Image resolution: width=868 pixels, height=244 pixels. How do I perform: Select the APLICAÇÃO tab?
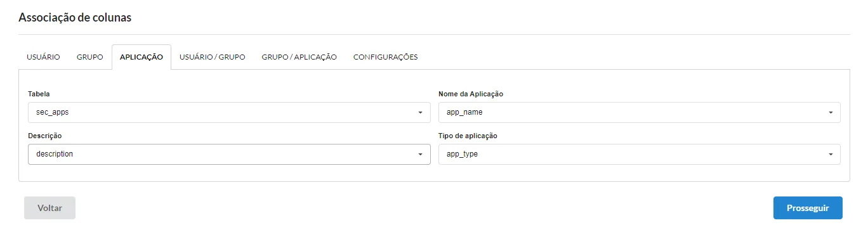(141, 57)
